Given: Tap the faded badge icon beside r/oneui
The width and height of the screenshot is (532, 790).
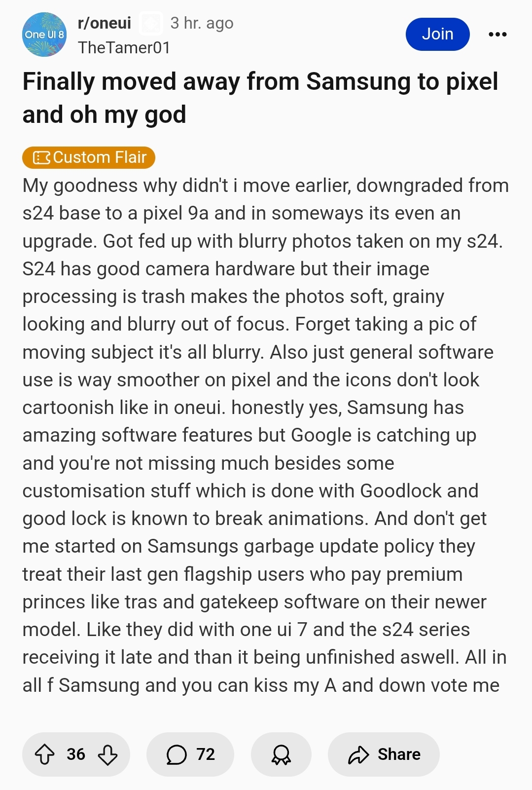Looking at the screenshot, I should [151, 23].
